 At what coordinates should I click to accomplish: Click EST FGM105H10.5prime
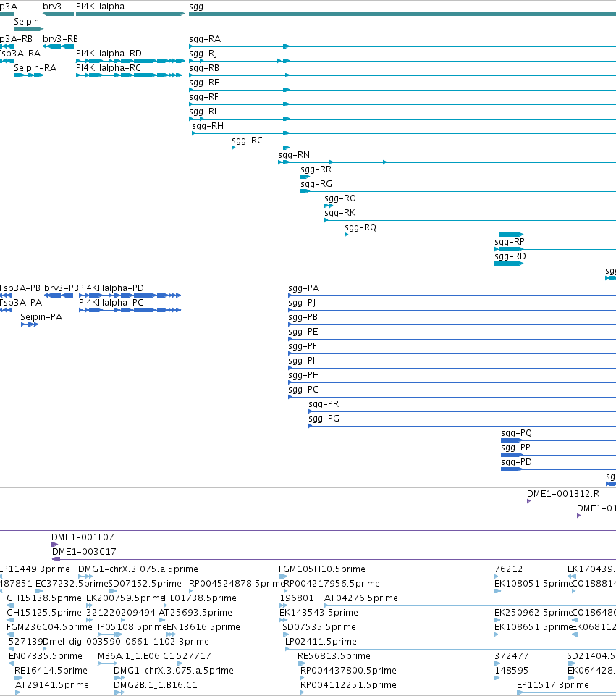tap(283, 576)
